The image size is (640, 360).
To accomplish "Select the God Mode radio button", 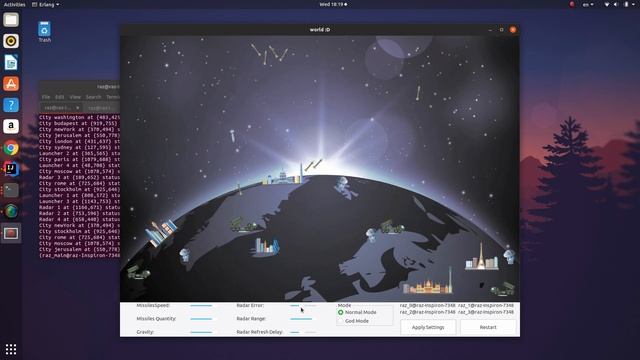I will coord(340,321).
